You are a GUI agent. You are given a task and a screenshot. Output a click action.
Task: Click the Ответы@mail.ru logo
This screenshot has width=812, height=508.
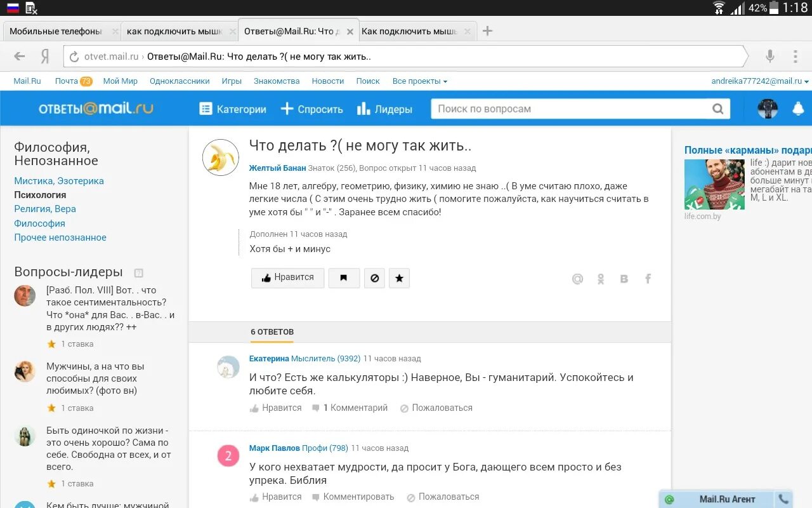(x=96, y=109)
